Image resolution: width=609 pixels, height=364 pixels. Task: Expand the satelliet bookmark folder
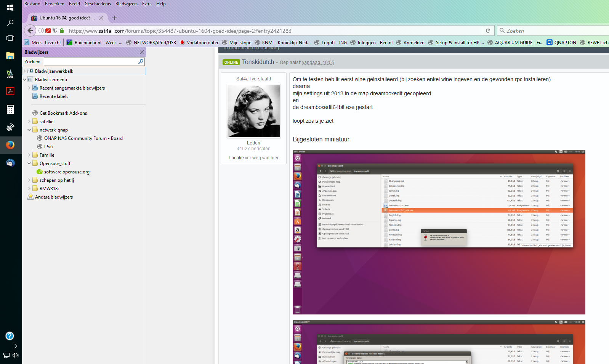(29, 122)
